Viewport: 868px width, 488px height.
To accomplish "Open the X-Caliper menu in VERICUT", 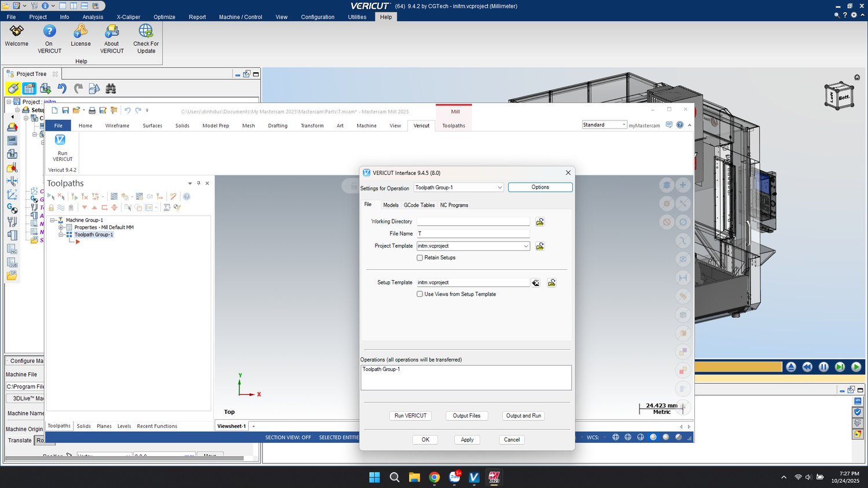I will click(x=128, y=17).
